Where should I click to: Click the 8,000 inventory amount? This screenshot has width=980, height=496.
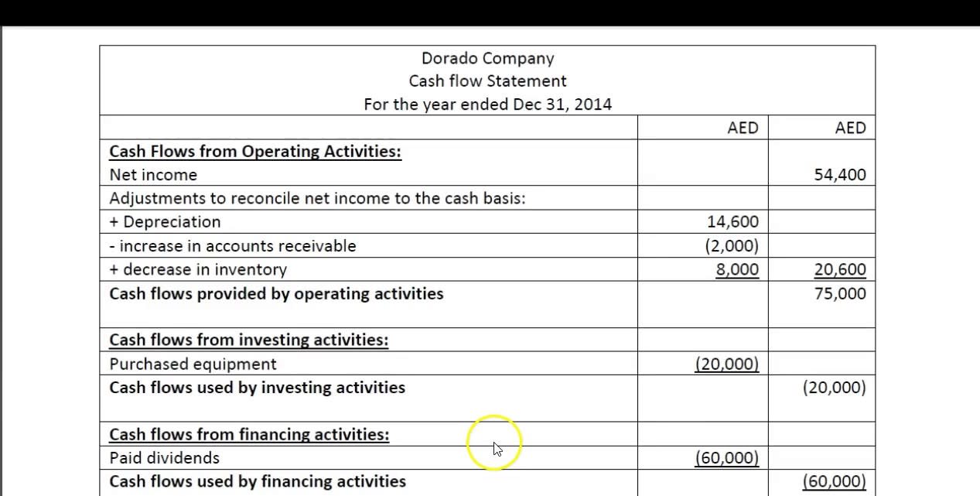tap(736, 269)
